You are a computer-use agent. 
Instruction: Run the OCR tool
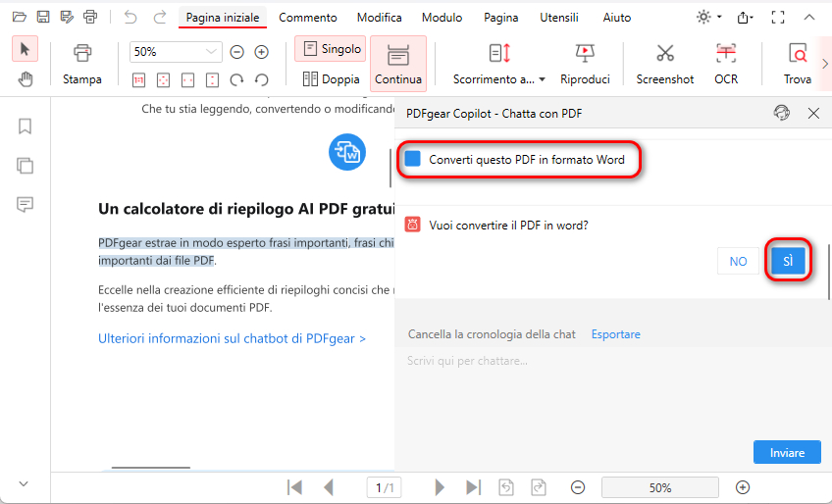726,64
